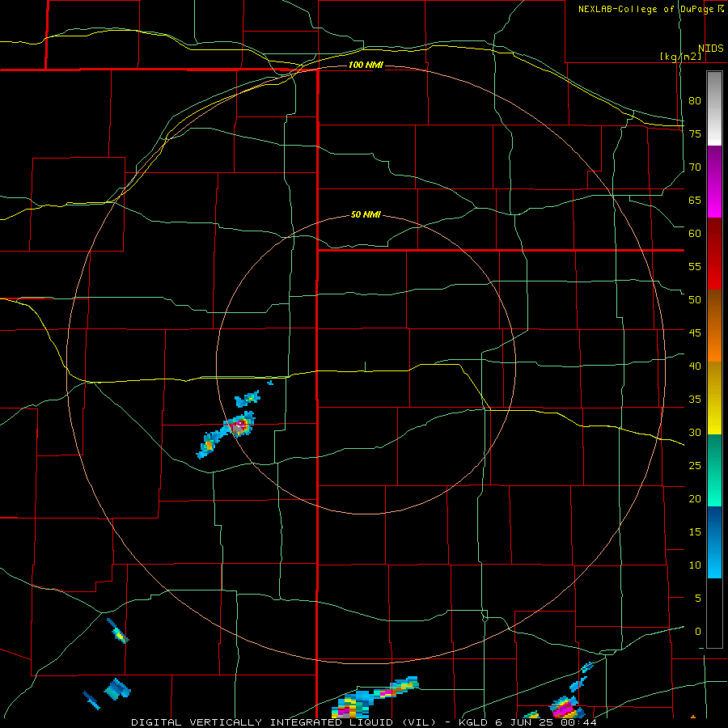
Task: Click the 20 value on color scale
Action: click(x=695, y=498)
